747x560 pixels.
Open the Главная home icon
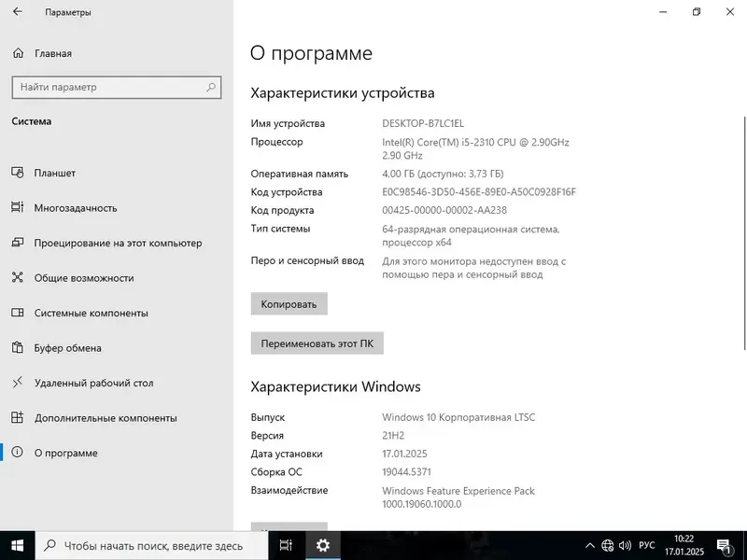click(x=18, y=53)
